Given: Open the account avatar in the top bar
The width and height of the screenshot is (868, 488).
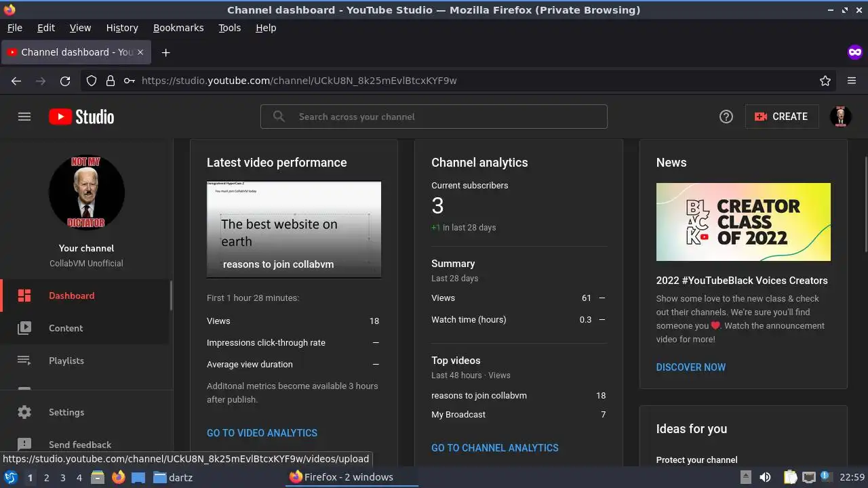Looking at the screenshot, I should click(x=841, y=117).
